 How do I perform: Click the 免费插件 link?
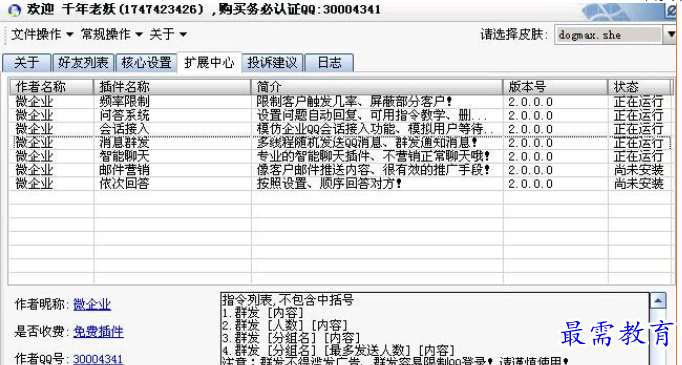(98, 332)
